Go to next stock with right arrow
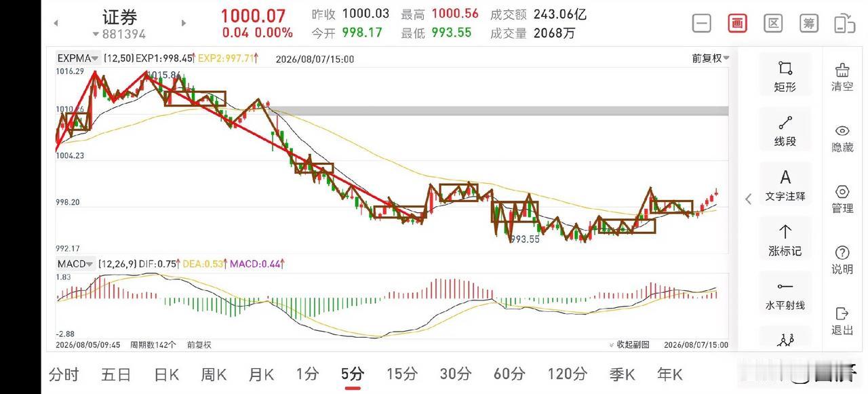Viewport: 868px width, 394px height. pyautogui.click(x=183, y=23)
